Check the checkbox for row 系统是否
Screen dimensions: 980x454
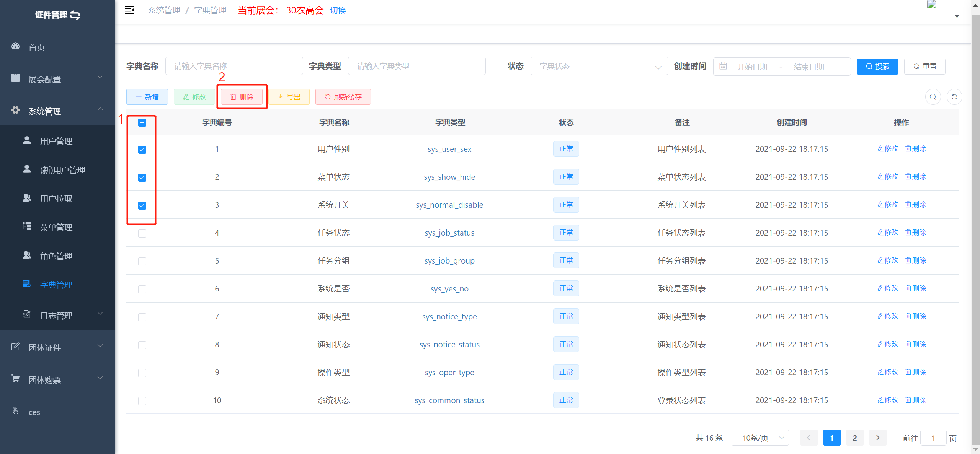coord(142,289)
